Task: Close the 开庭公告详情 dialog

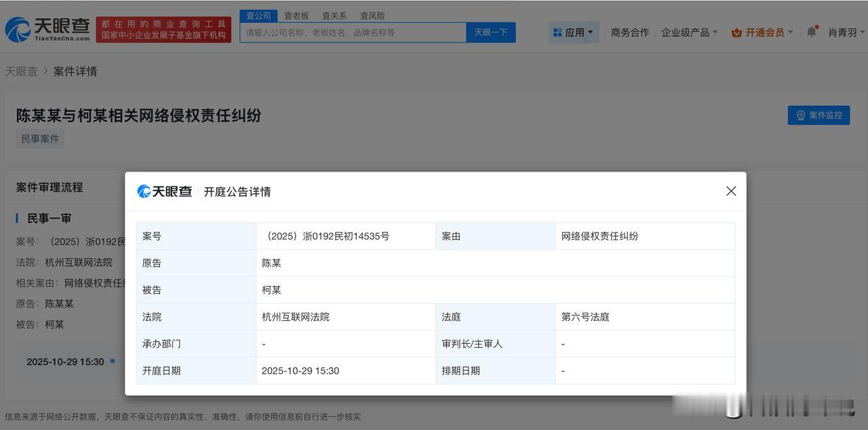Action: point(730,191)
